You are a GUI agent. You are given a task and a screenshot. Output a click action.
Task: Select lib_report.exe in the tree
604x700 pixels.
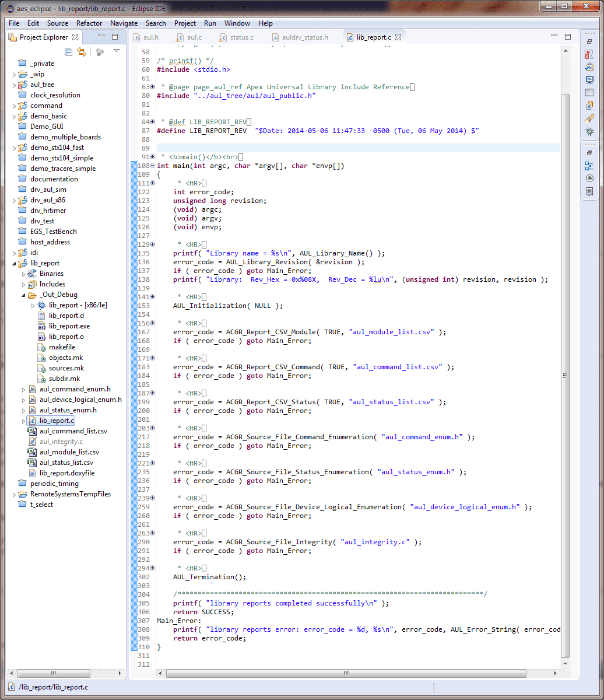(x=69, y=326)
